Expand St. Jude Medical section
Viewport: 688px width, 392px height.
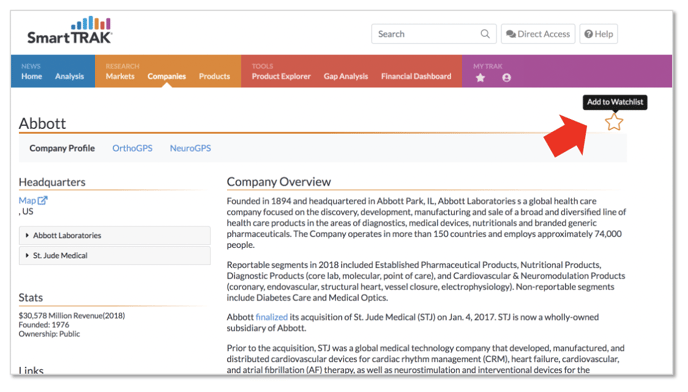tap(115, 255)
